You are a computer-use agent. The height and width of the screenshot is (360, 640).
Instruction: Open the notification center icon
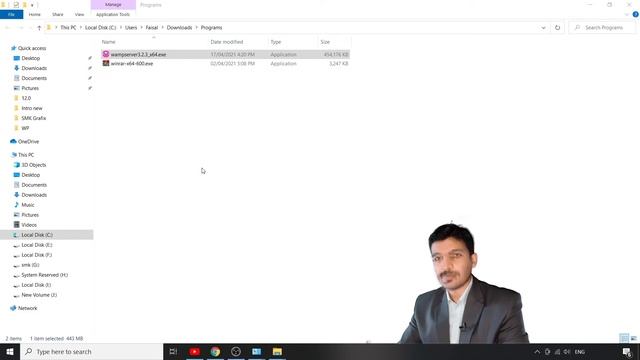point(627,352)
